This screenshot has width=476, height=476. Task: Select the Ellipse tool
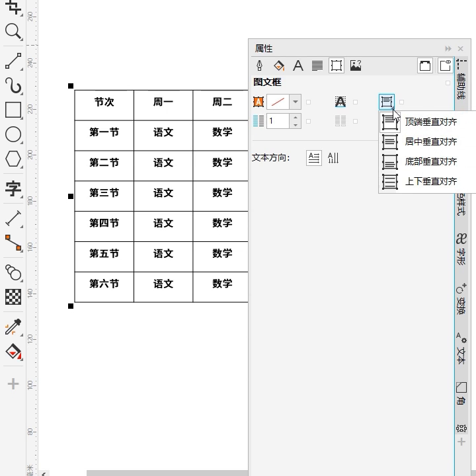(x=13, y=134)
